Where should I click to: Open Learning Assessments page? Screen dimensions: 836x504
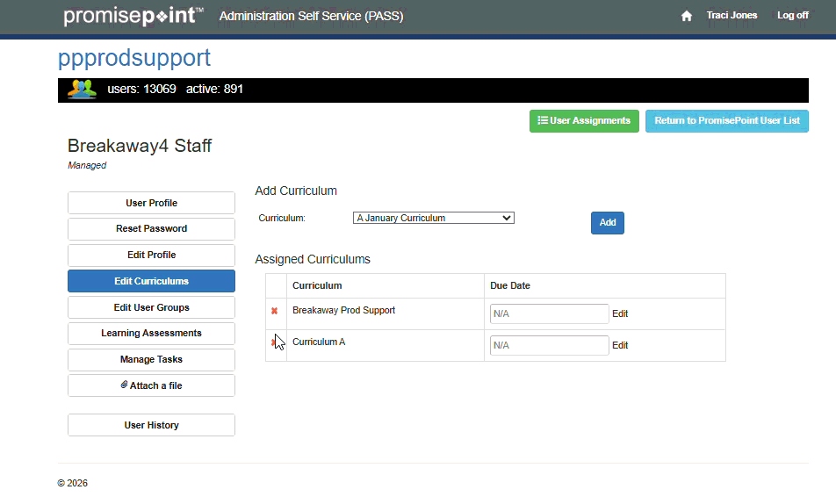[151, 334]
